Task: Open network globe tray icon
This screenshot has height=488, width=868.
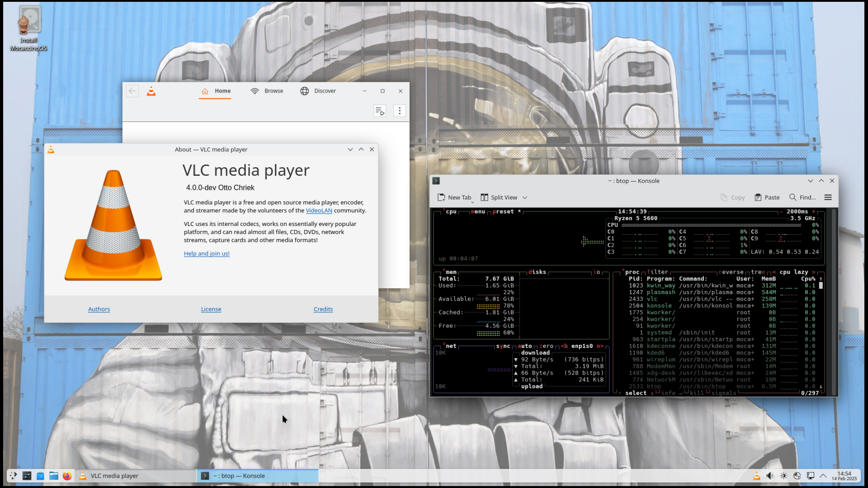Action: (797, 476)
